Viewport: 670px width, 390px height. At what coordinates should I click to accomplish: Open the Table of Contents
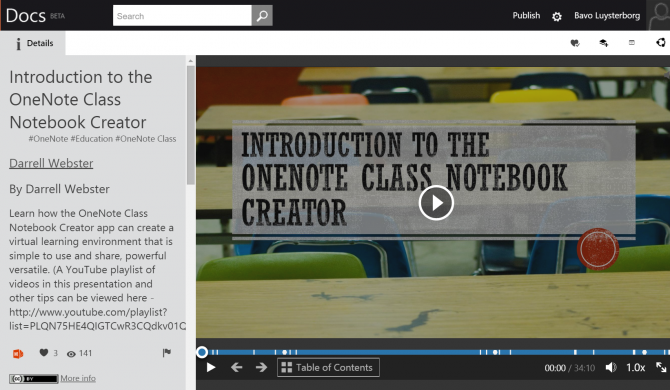(328, 367)
